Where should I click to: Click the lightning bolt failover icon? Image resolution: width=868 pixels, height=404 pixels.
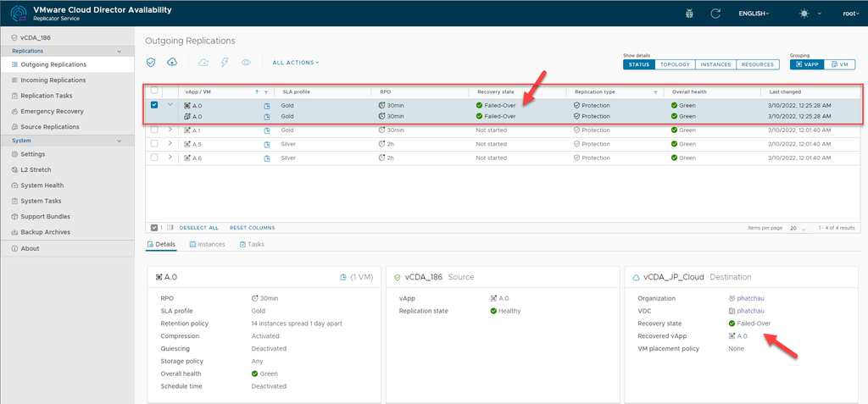225,63
